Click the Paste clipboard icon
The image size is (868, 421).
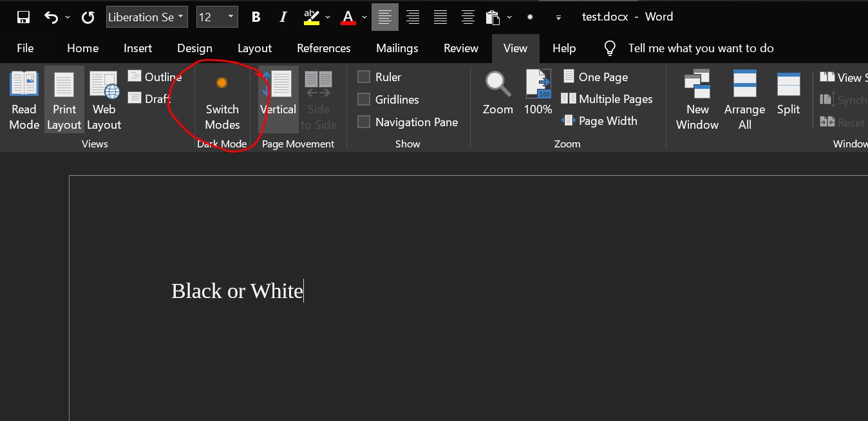tap(493, 17)
